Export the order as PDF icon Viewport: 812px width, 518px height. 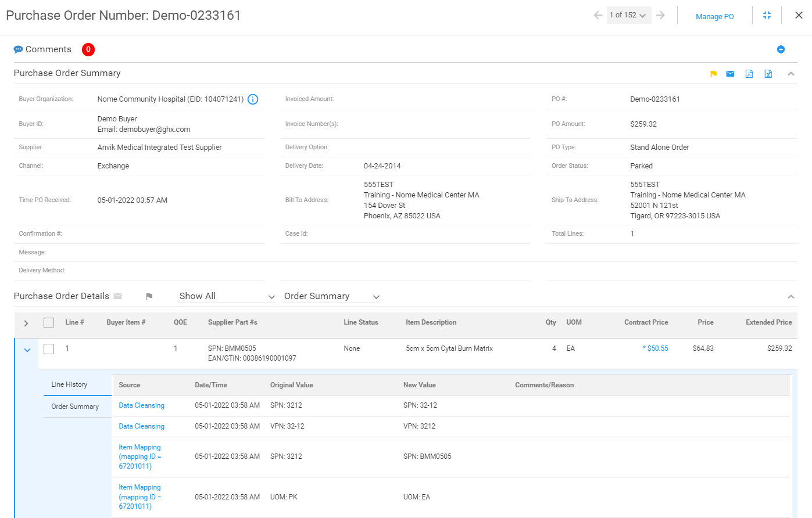(x=749, y=74)
